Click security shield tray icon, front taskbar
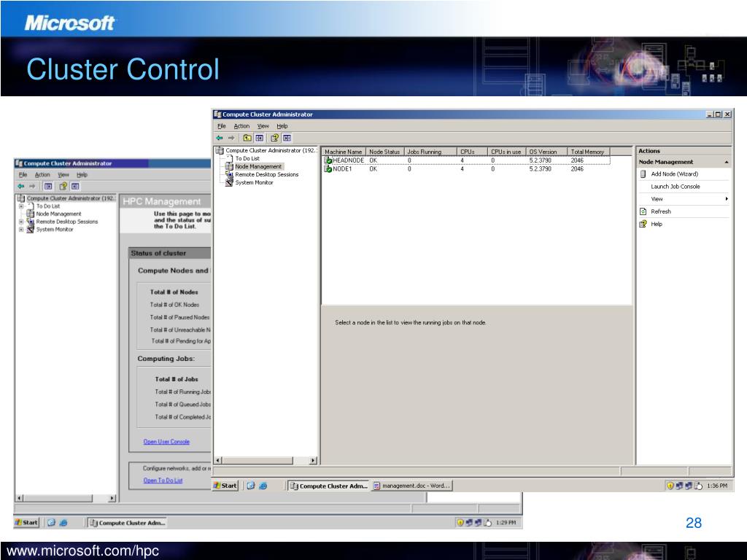 point(670,486)
